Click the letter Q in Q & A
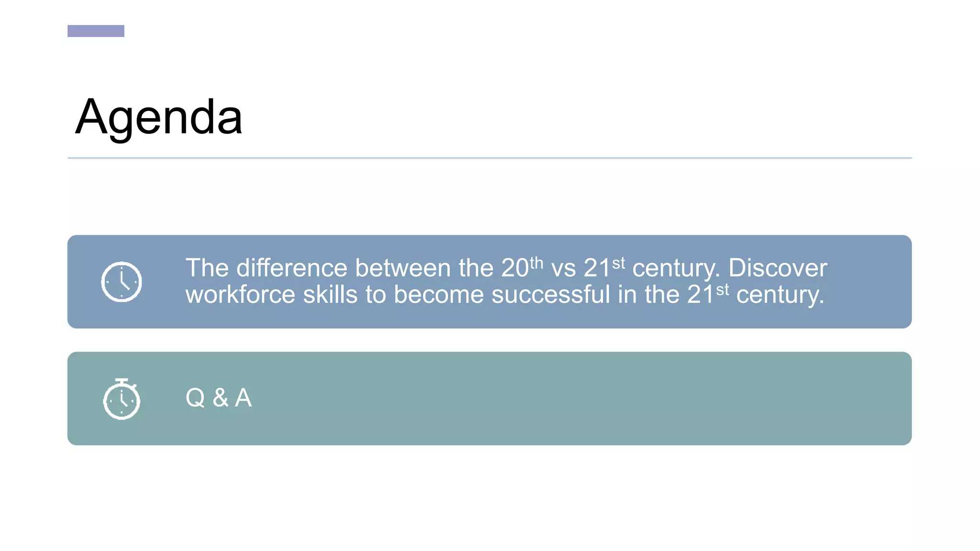 coord(195,398)
